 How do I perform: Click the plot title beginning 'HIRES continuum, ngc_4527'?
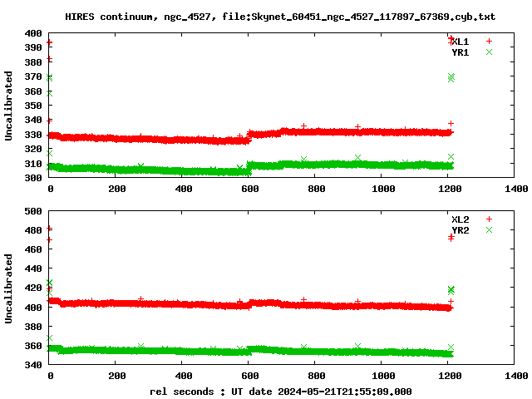point(280,17)
